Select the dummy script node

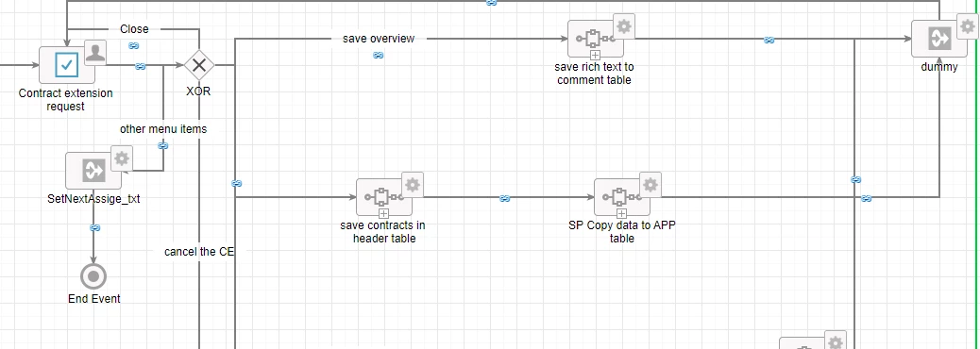939,39
